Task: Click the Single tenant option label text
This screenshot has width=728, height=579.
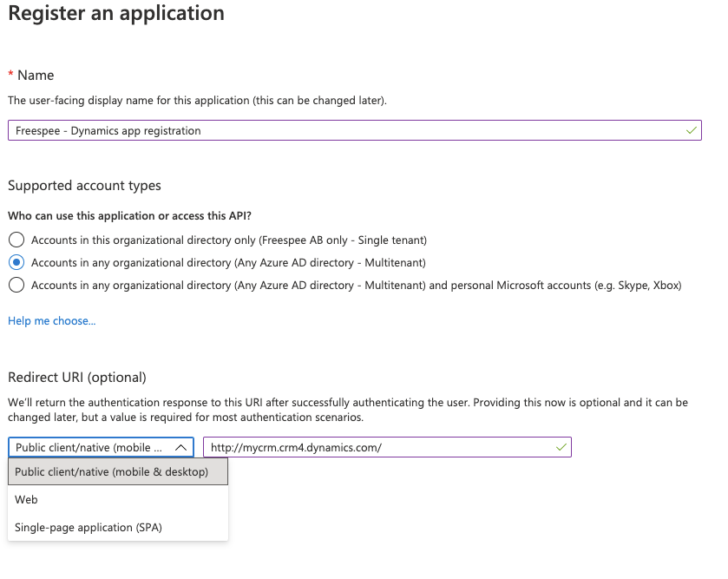Action: point(229,240)
